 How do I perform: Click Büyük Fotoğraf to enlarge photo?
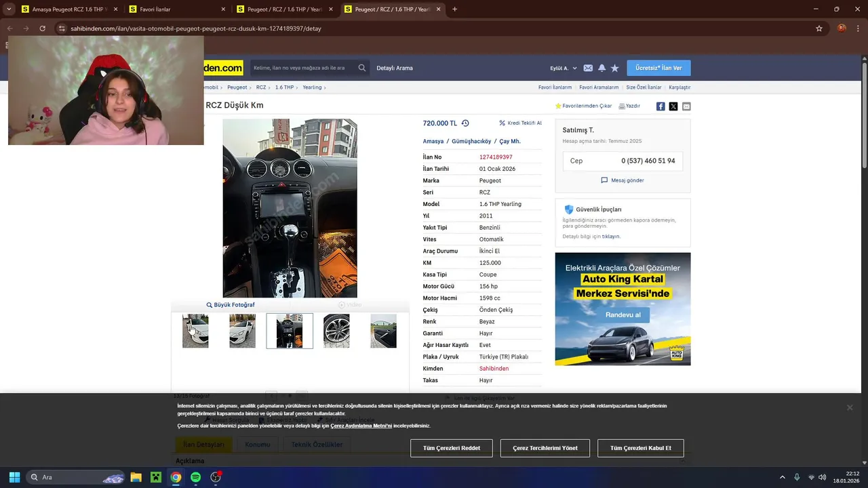[x=231, y=305]
